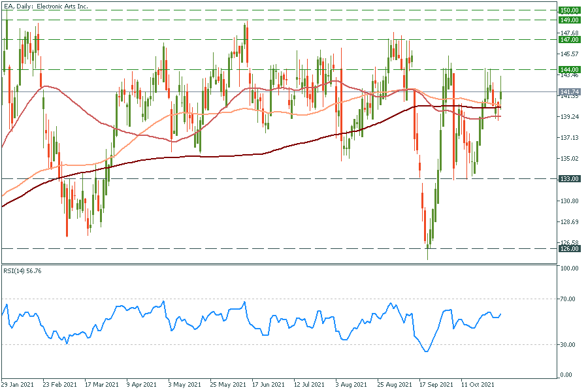The height and width of the screenshot is (392, 588).
Task: Click the 147.00 resistance level label
Action: tap(570, 39)
